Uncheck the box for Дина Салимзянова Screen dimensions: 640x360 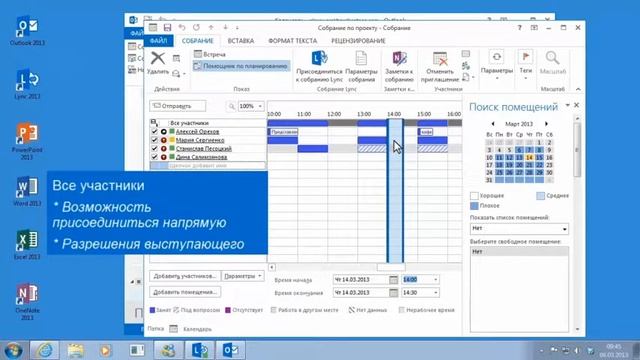154,157
